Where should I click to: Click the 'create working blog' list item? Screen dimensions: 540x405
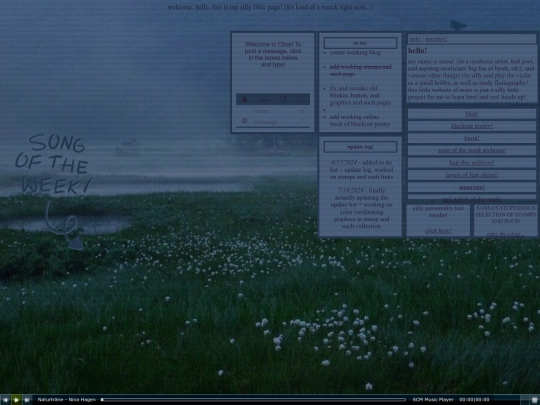click(x=355, y=52)
